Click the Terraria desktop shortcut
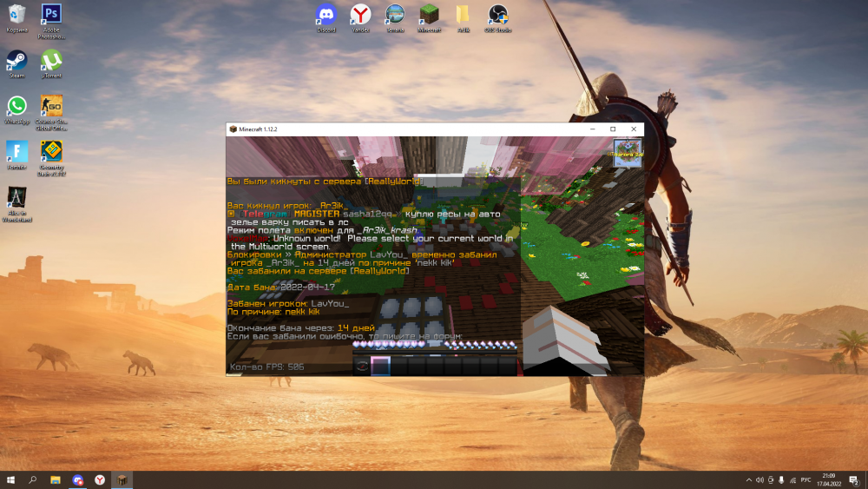The image size is (868, 489). [x=395, y=18]
